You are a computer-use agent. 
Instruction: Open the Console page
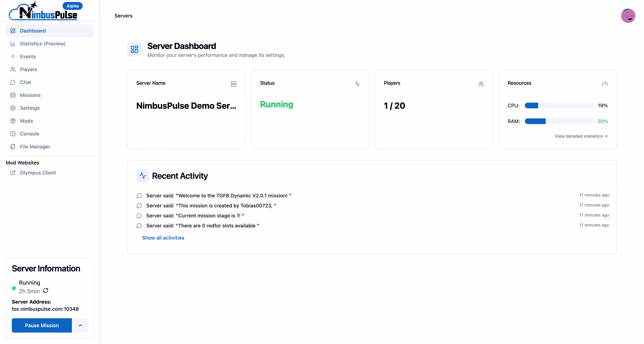click(x=50, y=134)
